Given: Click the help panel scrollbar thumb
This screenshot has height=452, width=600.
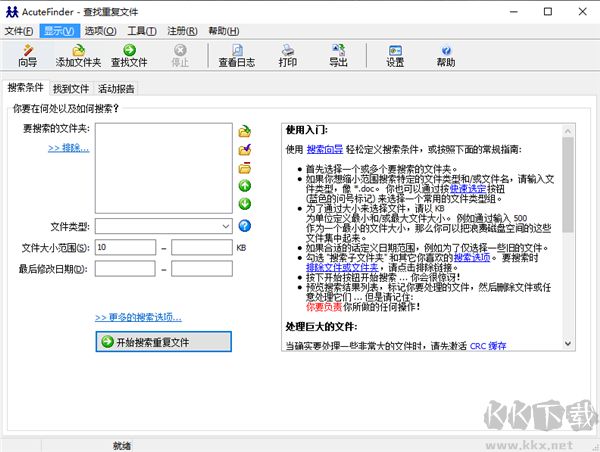Looking at the screenshot, I should click(x=568, y=184).
